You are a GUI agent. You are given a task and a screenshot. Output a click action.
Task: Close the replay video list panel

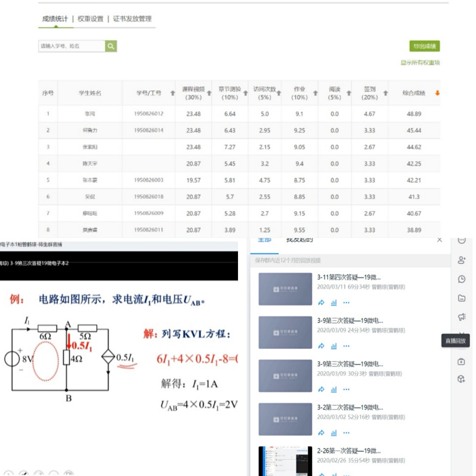pos(439,240)
